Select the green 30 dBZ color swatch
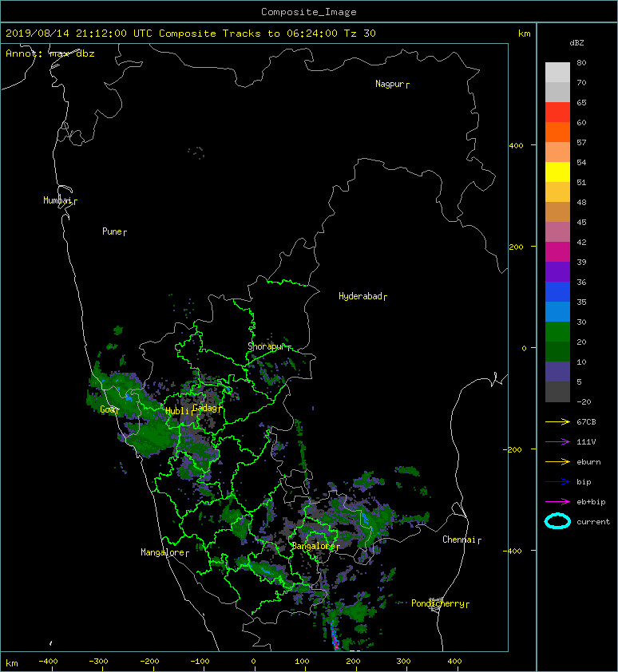 tap(557, 331)
